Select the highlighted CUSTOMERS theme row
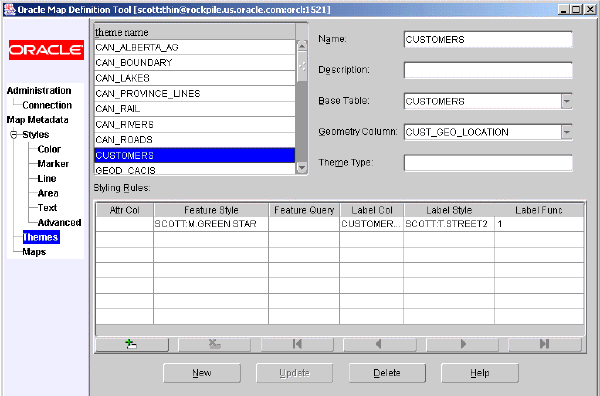The width and height of the screenshot is (600, 396). click(195, 155)
